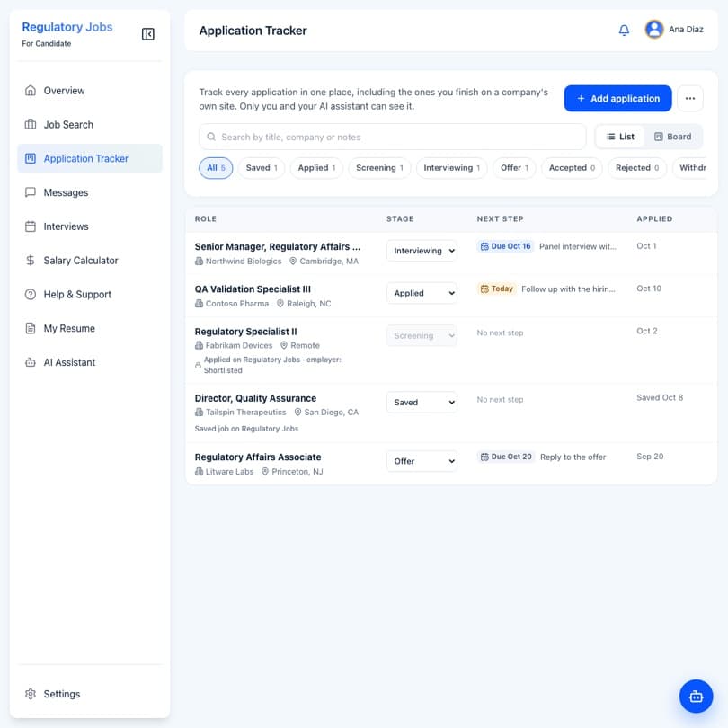This screenshot has height=728, width=728.
Task: Click the calendar icon in Due Oct 20 badge
Action: coord(484,457)
